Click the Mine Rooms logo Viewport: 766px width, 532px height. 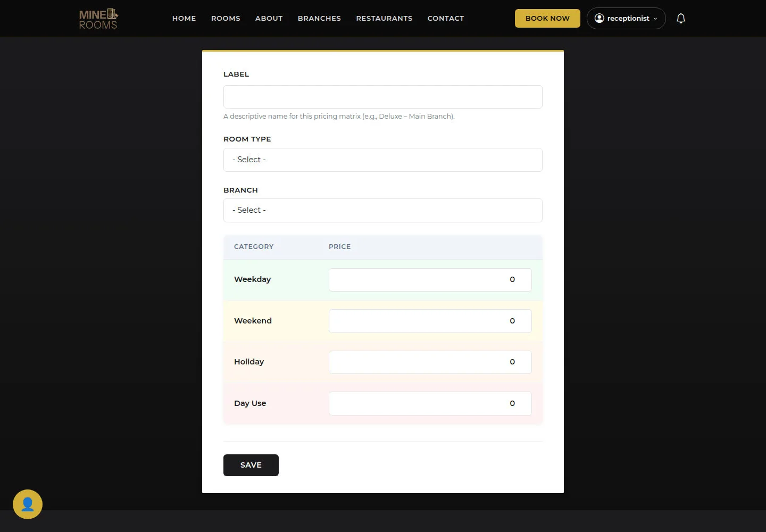point(98,19)
